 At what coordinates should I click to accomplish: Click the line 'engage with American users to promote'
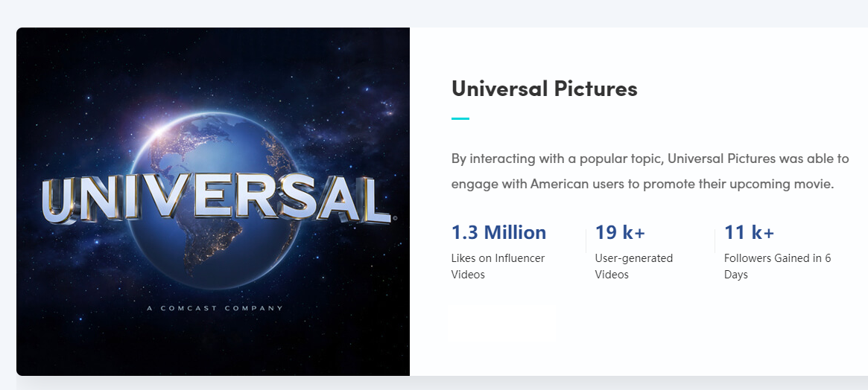tap(642, 184)
